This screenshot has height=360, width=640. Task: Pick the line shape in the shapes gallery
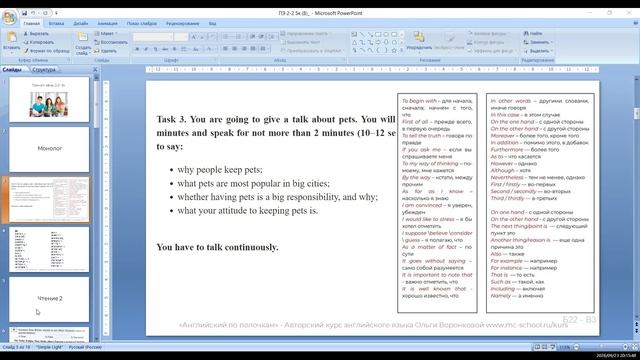point(362,35)
